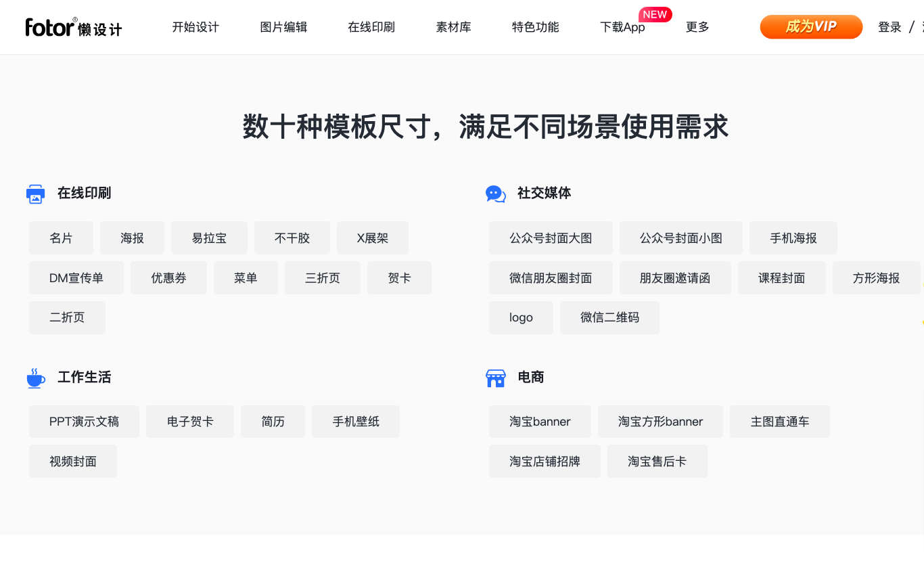Click the chat bubble icon beside 社交媒体
The image size is (924, 582).
point(495,193)
